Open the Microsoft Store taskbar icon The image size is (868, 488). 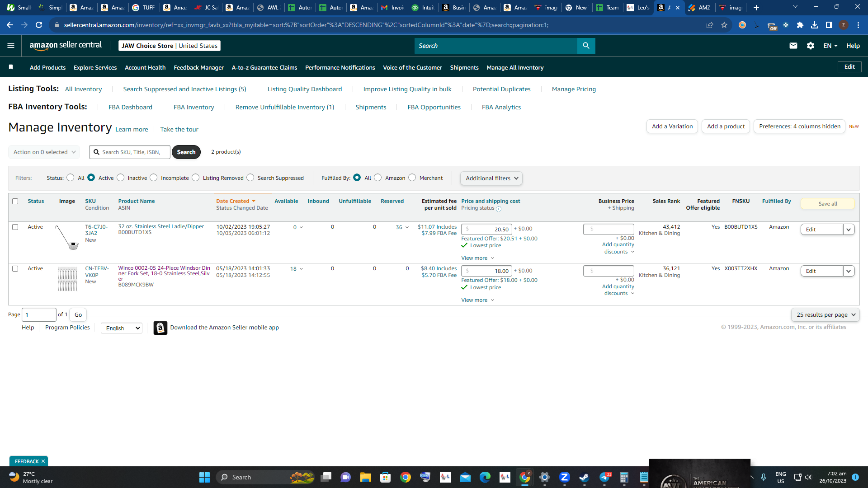click(385, 477)
